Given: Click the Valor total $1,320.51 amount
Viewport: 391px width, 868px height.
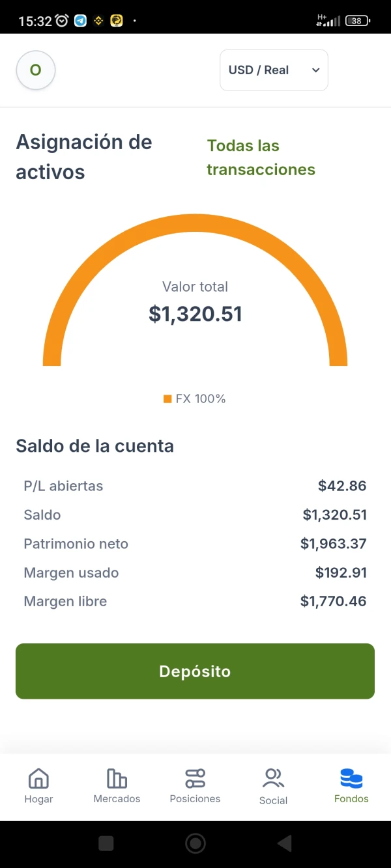Looking at the screenshot, I should point(195,314).
